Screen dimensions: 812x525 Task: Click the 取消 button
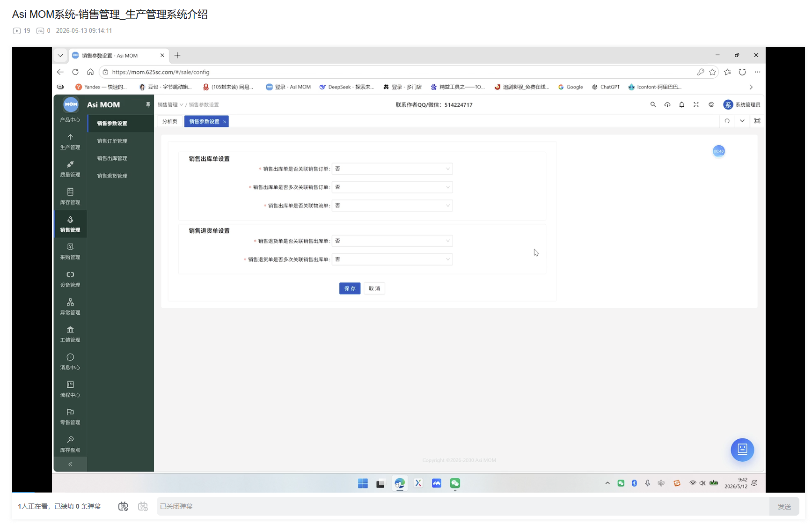(374, 288)
